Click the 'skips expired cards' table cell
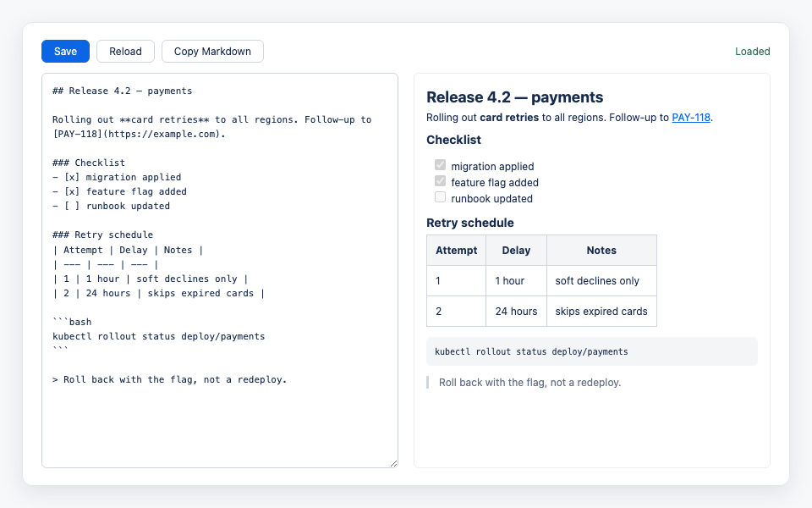 pyautogui.click(x=601, y=312)
